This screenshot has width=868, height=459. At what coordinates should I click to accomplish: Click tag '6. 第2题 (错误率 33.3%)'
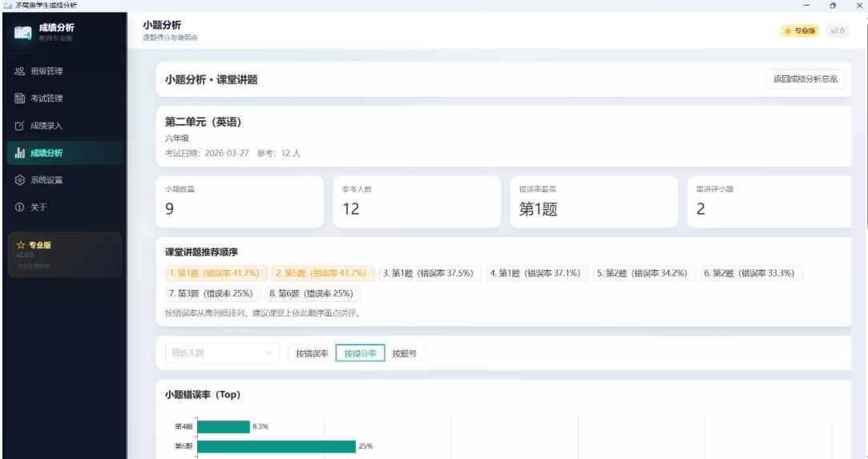coord(751,273)
